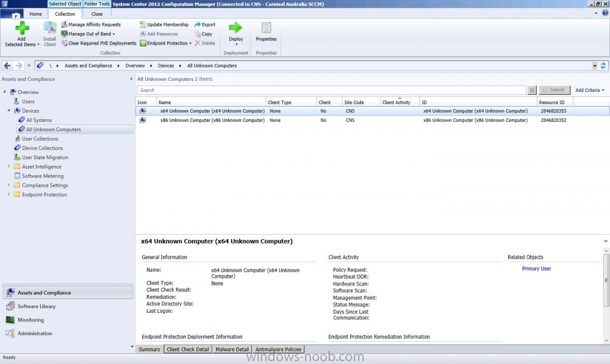This screenshot has width=610, height=364.
Task: Click the Delete ribbon command
Action: pyautogui.click(x=205, y=43)
